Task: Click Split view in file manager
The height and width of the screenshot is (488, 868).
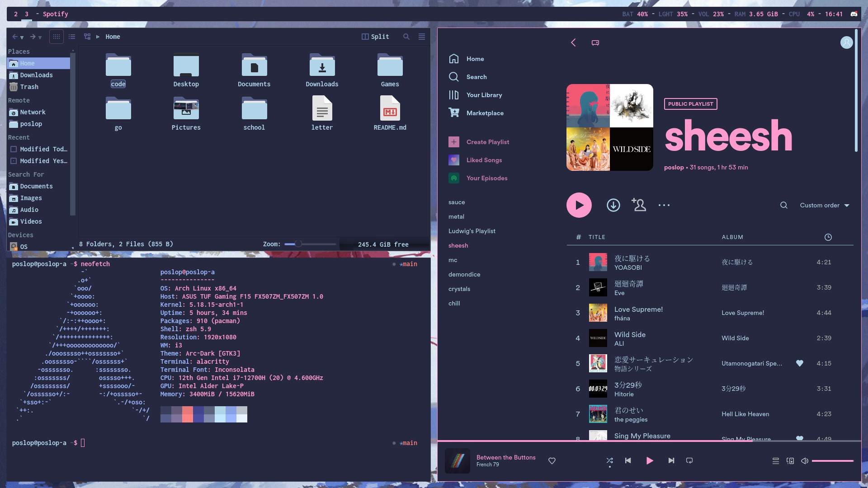Action: click(375, 37)
